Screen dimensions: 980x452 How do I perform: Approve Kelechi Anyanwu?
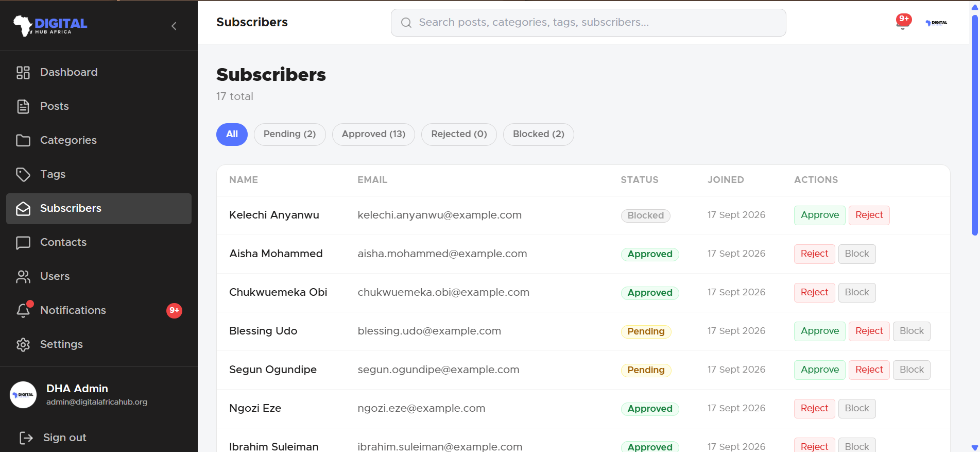pyautogui.click(x=819, y=215)
